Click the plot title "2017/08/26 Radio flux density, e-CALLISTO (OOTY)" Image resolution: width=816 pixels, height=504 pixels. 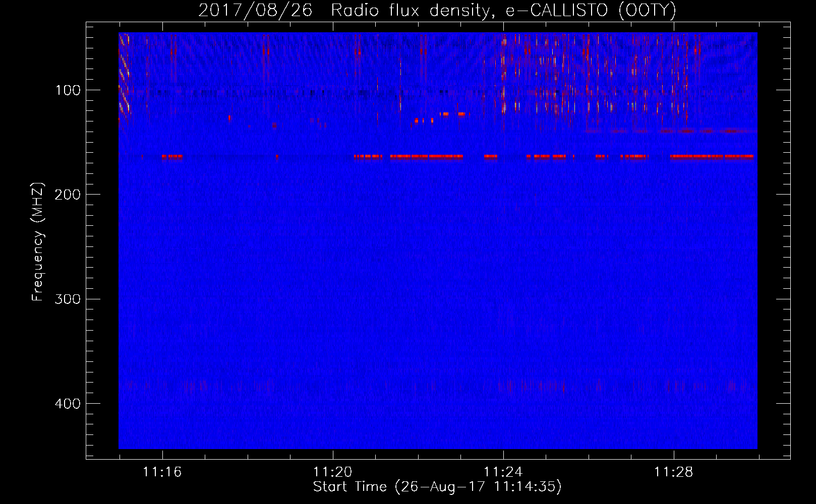[437, 11]
